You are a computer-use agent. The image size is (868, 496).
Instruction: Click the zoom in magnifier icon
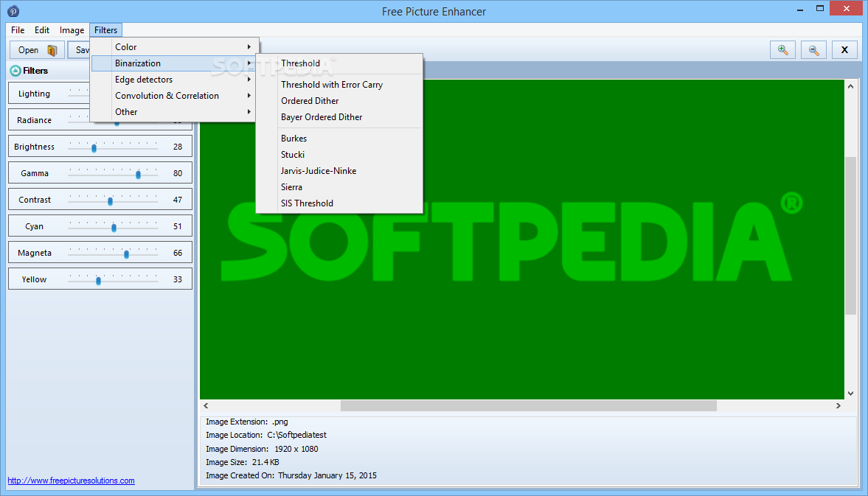(x=782, y=50)
